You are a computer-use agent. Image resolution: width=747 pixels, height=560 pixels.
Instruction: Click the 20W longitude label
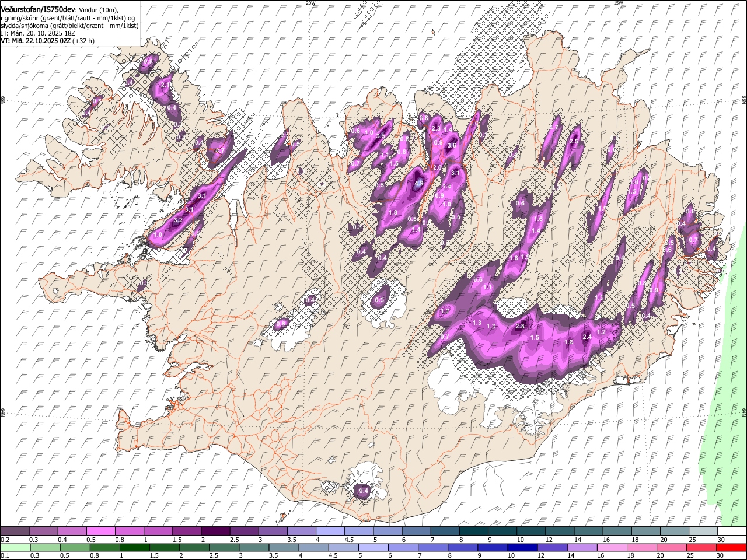pos(310,3)
